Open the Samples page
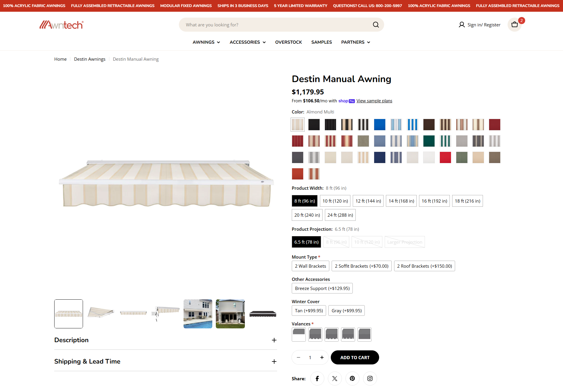Screen dimensions: 563x392 [321, 42]
